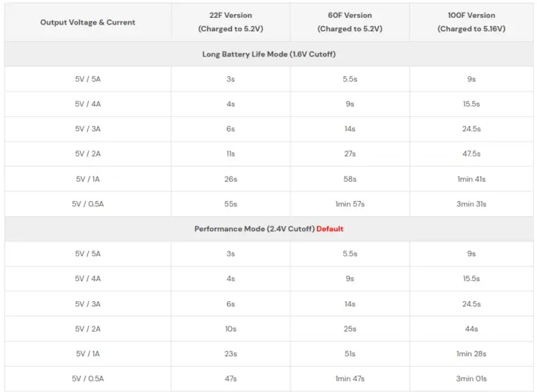The height and width of the screenshot is (392, 537).
Task: Click the '3min 31s' value cell
Action: tap(471, 204)
